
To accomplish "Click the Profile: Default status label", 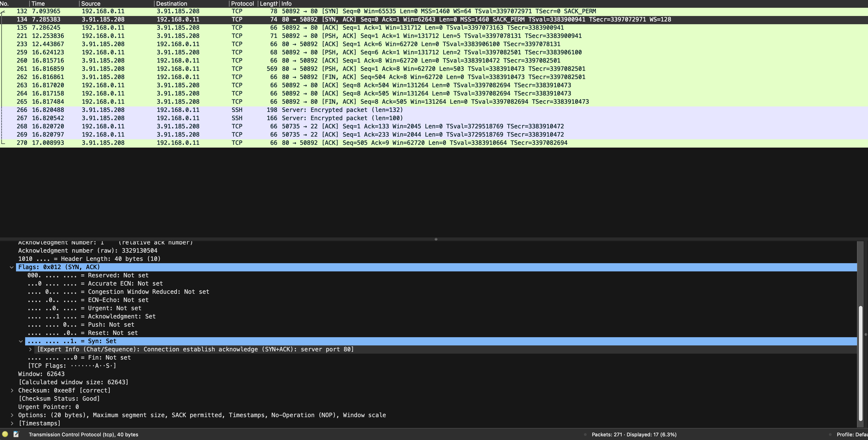I will pyautogui.click(x=851, y=435).
